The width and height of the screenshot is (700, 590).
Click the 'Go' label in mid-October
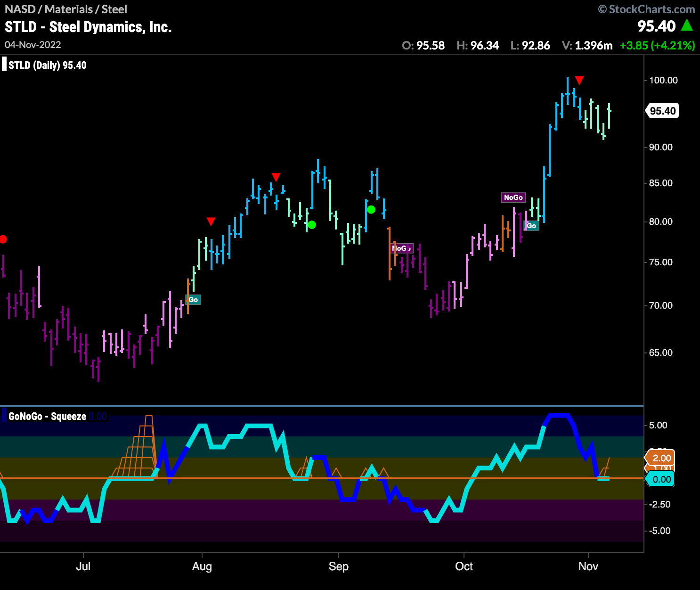(x=531, y=226)
